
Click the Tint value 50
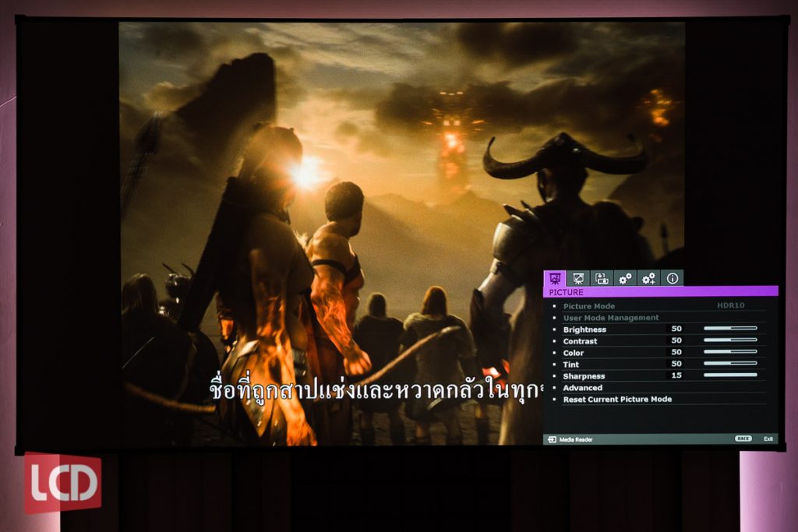tap(676, 365)
